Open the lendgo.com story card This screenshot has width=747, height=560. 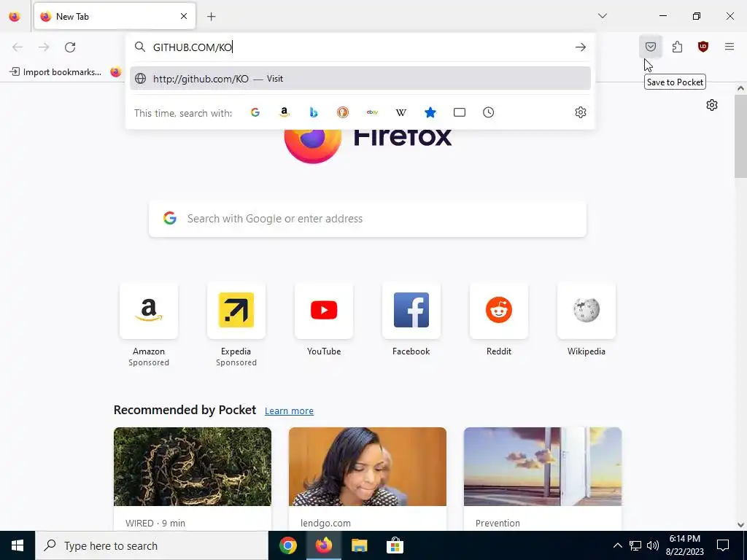368,478
